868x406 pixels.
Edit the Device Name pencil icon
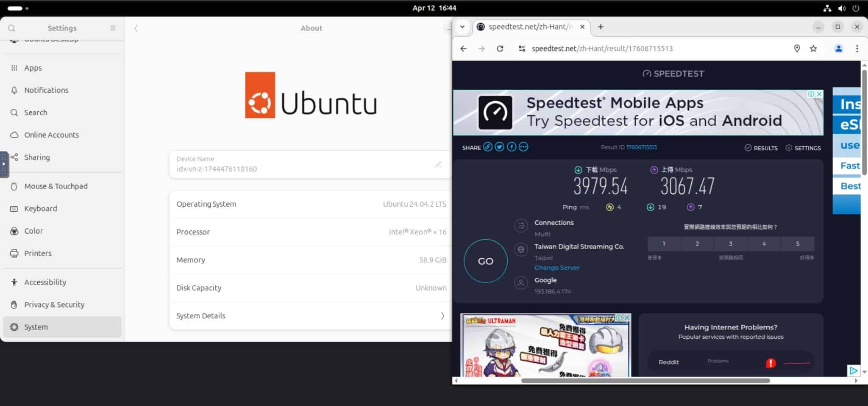[x=438, y=164]
